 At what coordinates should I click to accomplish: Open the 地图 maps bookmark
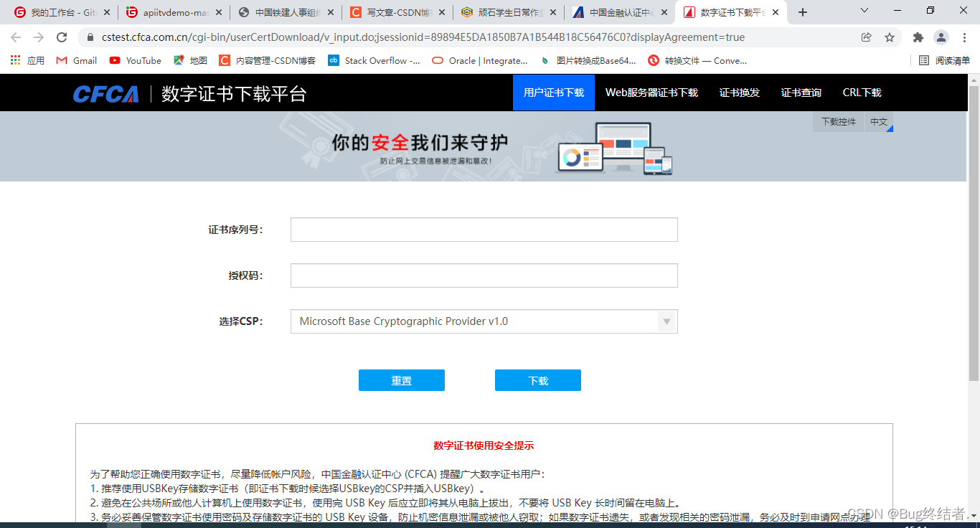coord(191,60)
